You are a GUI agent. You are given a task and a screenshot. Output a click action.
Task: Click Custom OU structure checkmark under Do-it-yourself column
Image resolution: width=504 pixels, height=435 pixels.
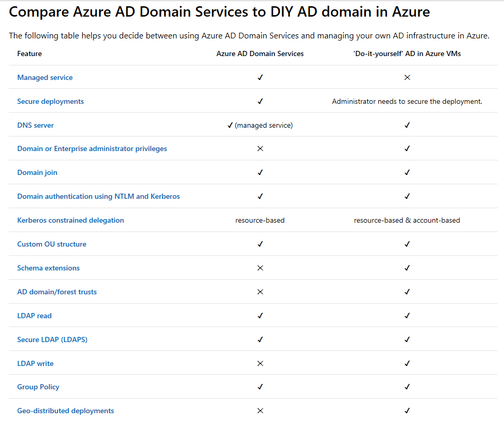coord(407,244)
